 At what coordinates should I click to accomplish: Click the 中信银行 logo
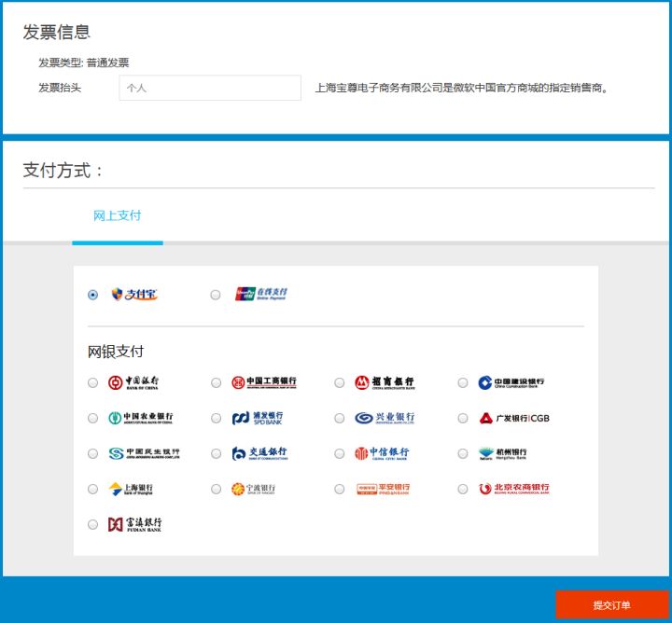click(382, 453)
